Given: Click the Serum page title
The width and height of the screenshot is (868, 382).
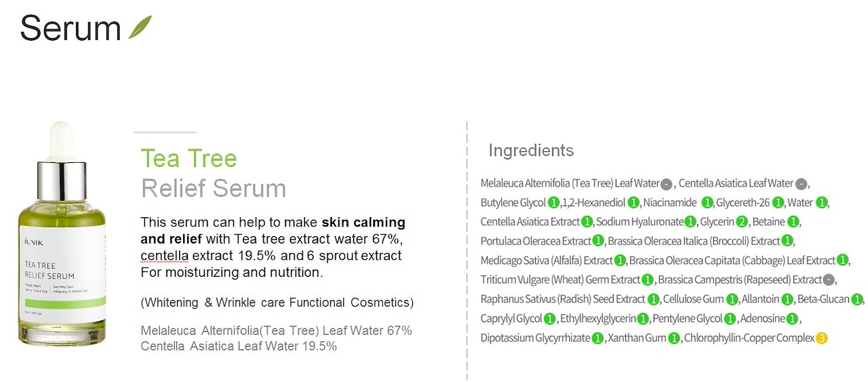Looking at the screenshot, I should tap(71, 28).
